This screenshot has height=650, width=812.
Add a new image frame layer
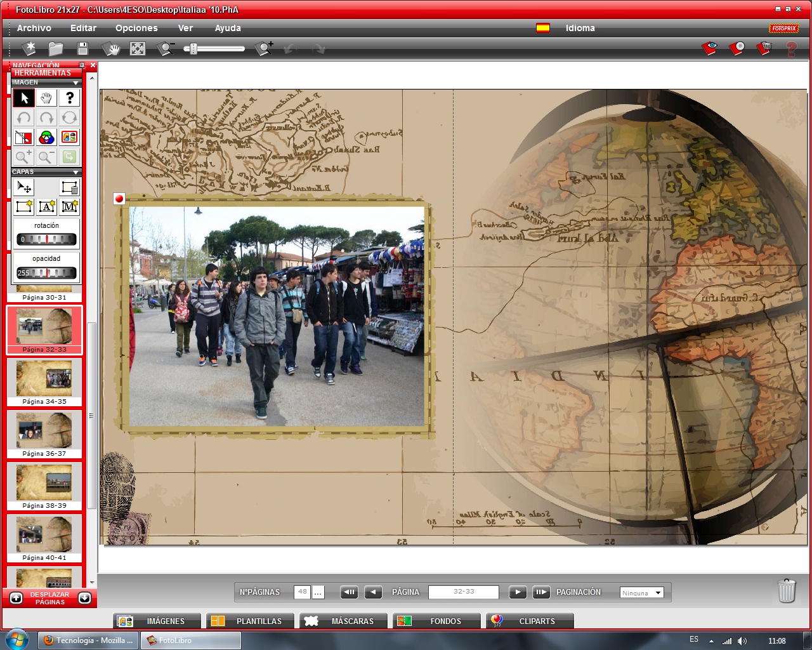[24, 206]
